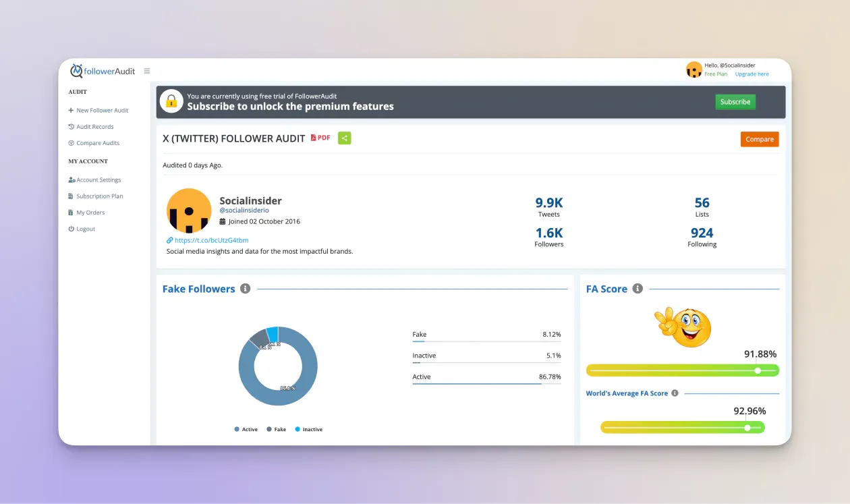Click the user avatar in top header
This screenshot has height=504, width=850.
point(694,69)
